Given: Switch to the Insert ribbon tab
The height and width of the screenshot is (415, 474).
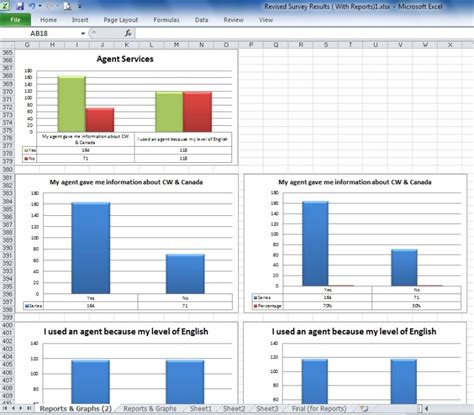Looking at the screenshot, I should point(80,20).
